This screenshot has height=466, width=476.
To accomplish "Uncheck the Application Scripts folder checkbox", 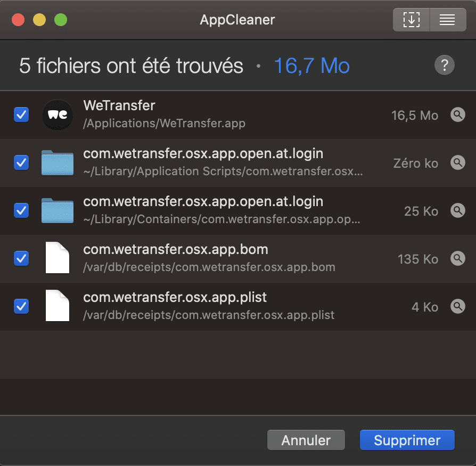I will (x=21, y=163).
